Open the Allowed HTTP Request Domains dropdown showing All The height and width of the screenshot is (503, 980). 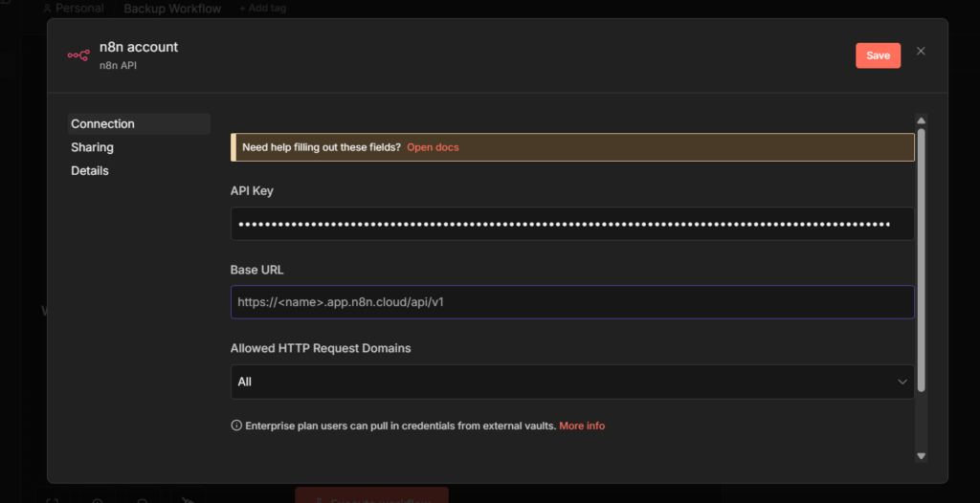(572, 382)
